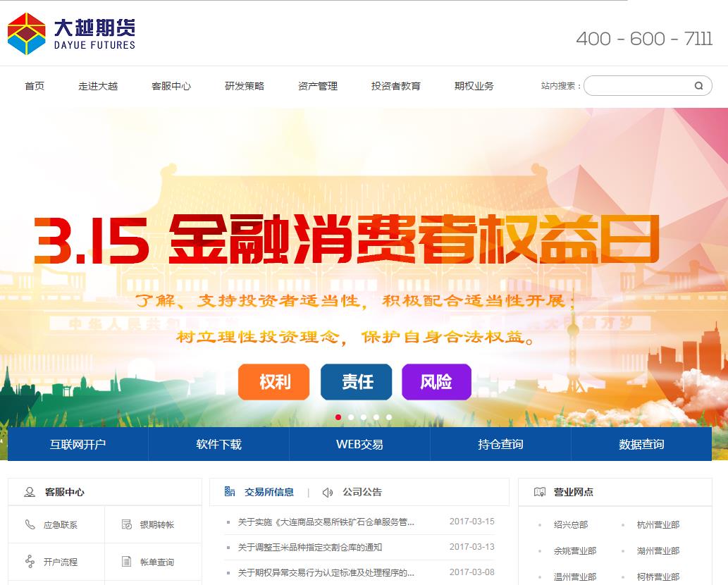Select the fifth carousel dot
The width and height of the screenshot is (728, 585).
pyautogui.click(x=389, y=417)
